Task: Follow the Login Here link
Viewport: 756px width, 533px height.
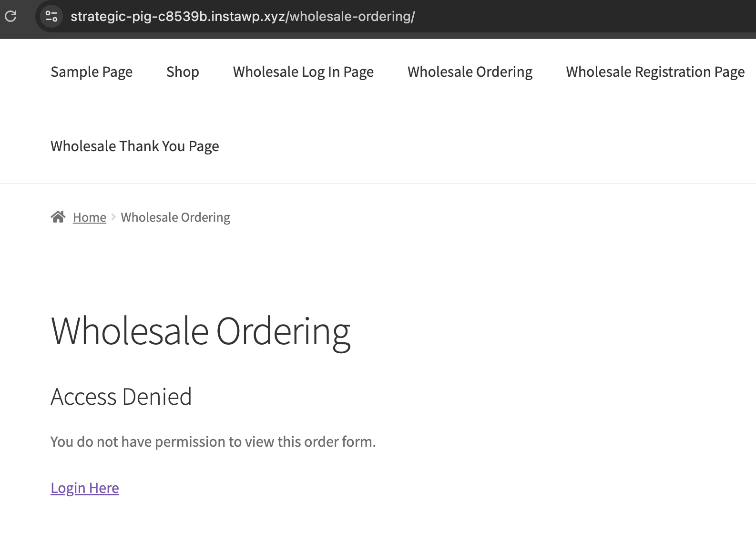Action: [85, 488]
